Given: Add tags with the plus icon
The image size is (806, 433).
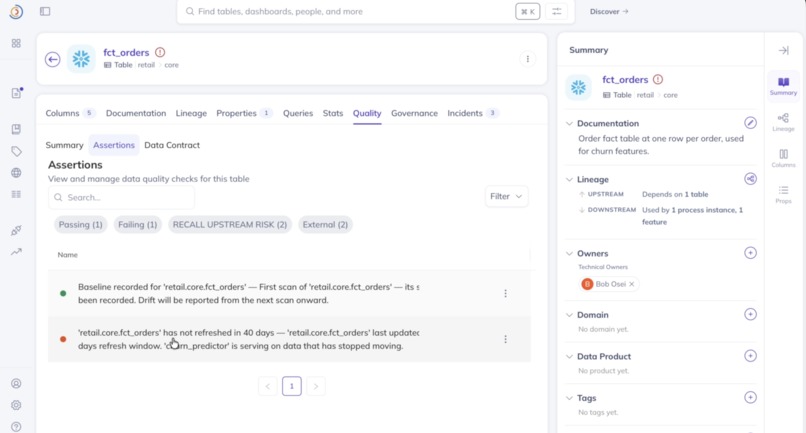Looking at the screenshot, I should click(x=750, y=398).
